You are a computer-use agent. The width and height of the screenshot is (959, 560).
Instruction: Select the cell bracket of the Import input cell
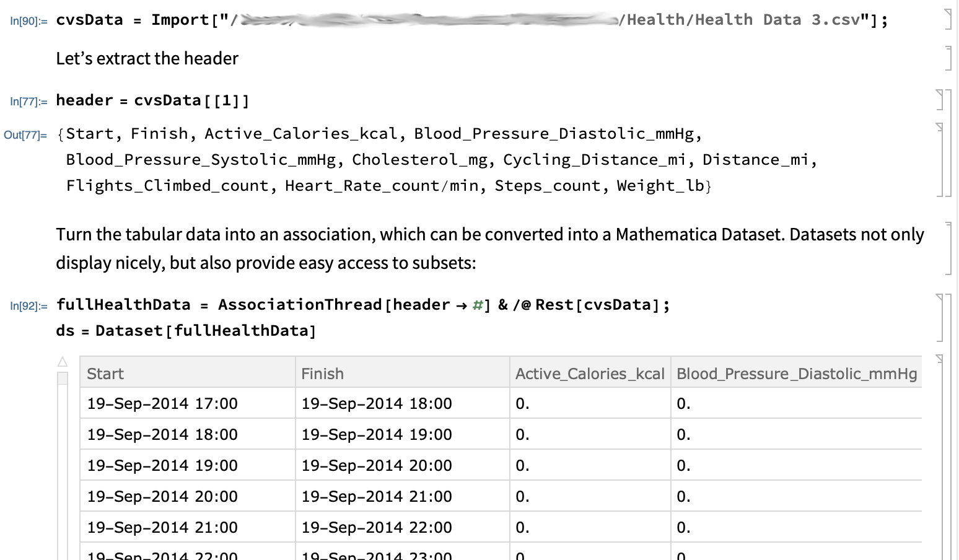click(x=948, y=19)
